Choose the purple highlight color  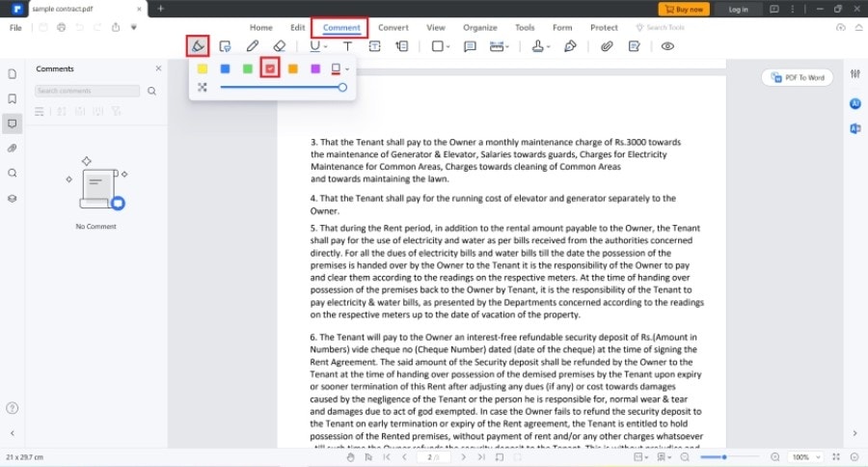pyautogui.click(x=315, y=69)
